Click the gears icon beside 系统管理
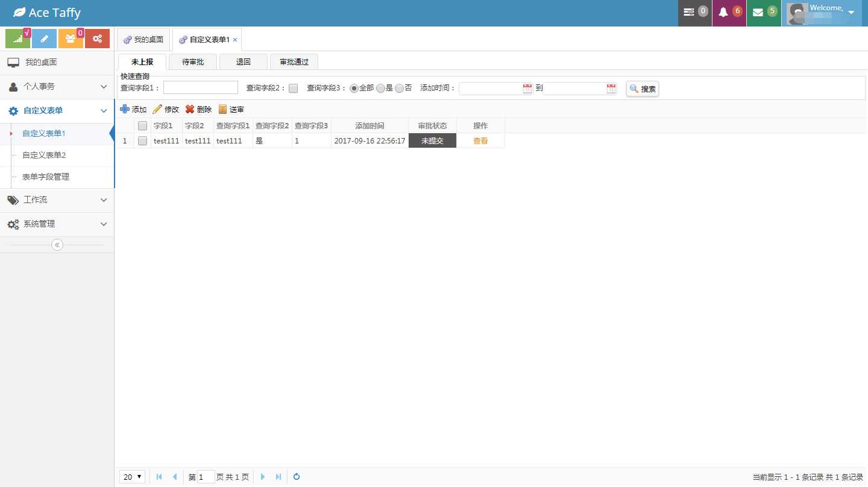868x487 pixels. (x=13, y=224)
